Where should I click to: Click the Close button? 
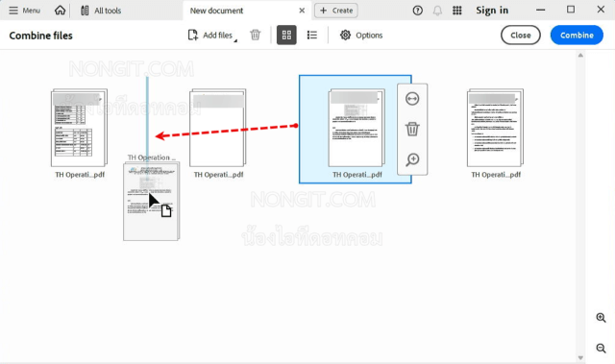[x=521, y=35]
